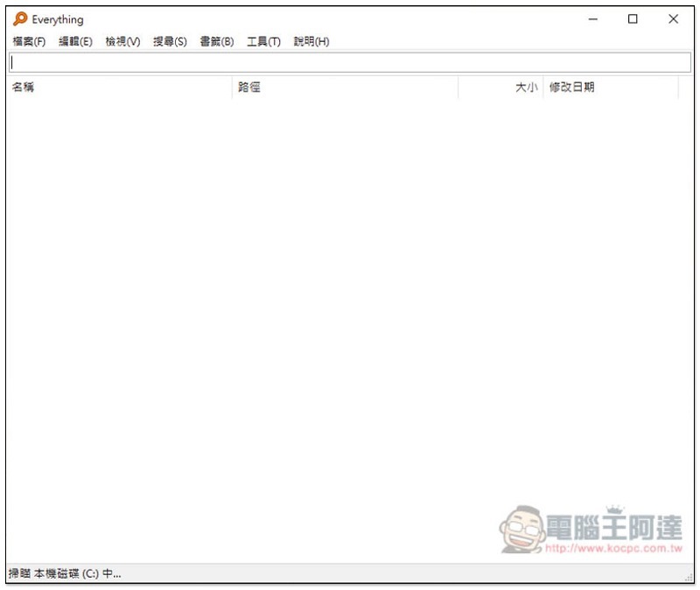Open the 說明(H) menu

[311, 41]
